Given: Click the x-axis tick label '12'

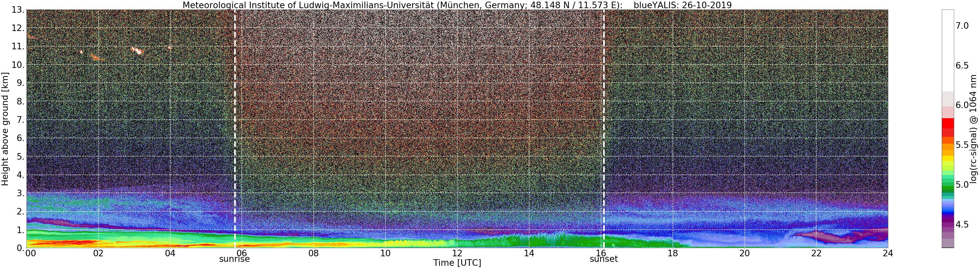Looking at the screenshot, I should [457, 253].
